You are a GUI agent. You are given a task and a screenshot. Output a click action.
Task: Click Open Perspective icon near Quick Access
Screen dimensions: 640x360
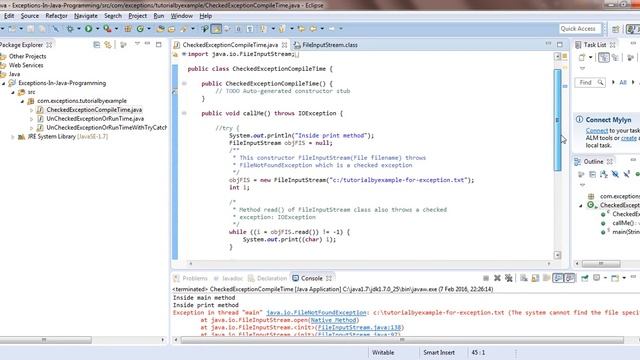point(616,29)
